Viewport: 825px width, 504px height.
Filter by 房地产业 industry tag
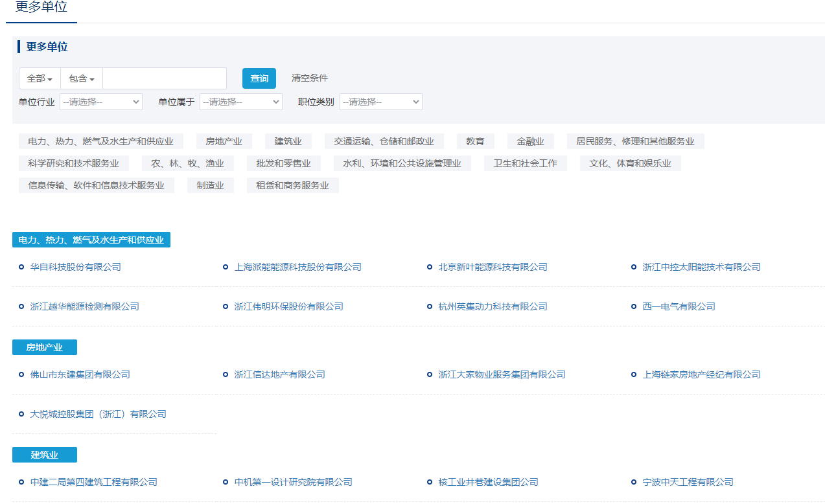[224, 141]
